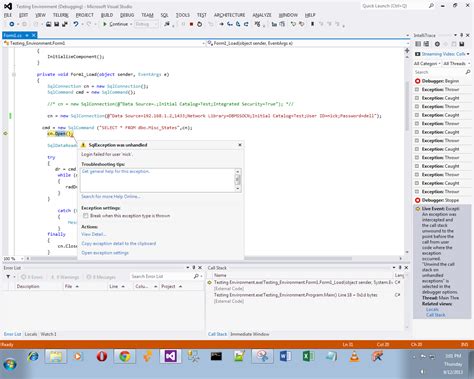474x379 pixels.
Task: Click the Error List filter funnel icon
Action: (x=8, y=277)
